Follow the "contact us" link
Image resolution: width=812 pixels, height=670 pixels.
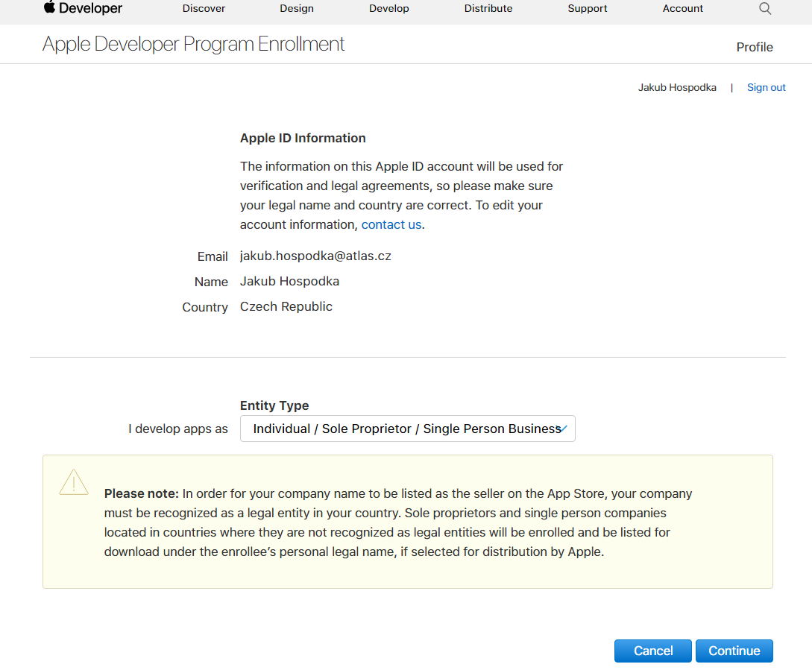click(391, 224)
